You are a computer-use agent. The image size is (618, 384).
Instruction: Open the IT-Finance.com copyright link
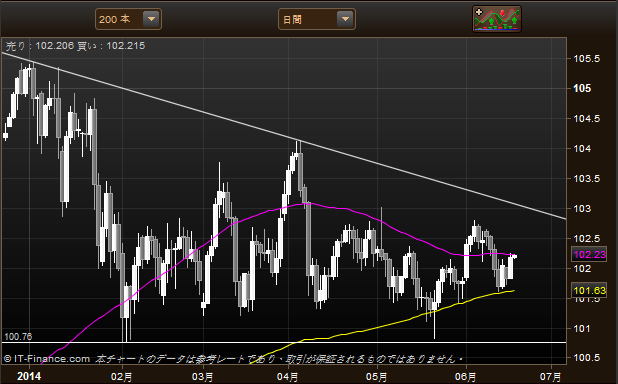pyautogui.click(x=47, y=359)
